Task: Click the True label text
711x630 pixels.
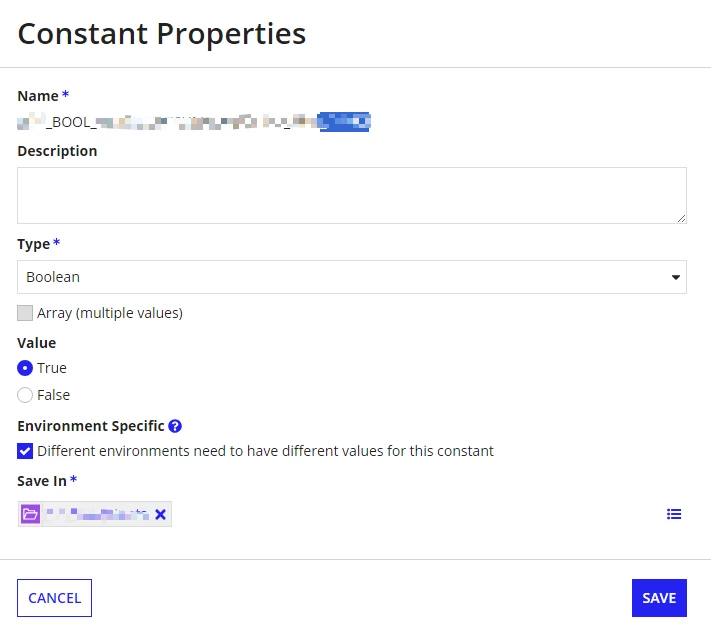Action: point(52,368)
